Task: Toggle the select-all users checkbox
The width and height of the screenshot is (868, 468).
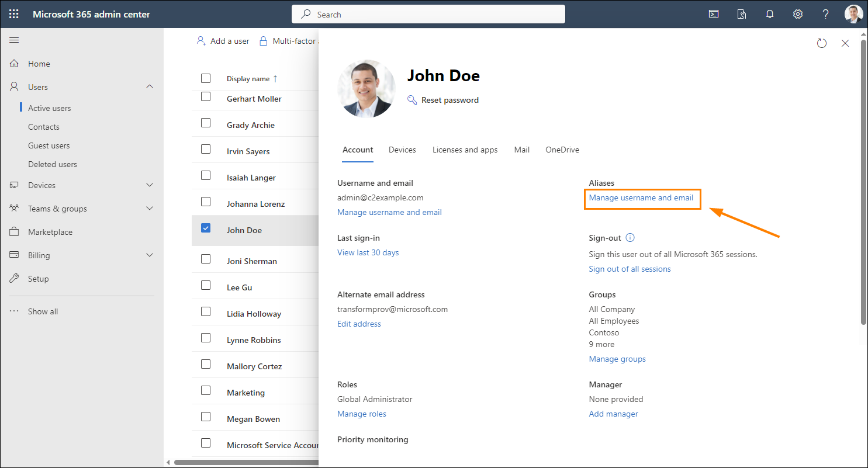Action: coord(206,78)
